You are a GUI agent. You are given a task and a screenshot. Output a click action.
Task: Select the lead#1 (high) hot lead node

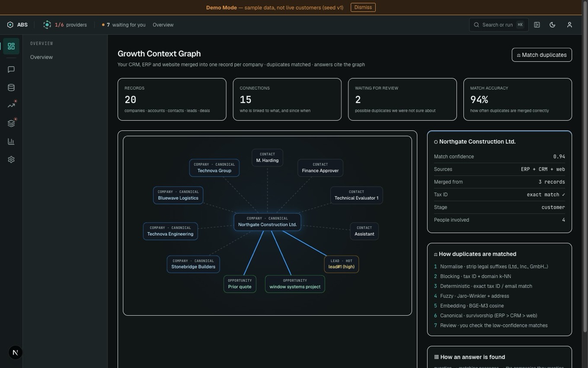coord(341,264)
